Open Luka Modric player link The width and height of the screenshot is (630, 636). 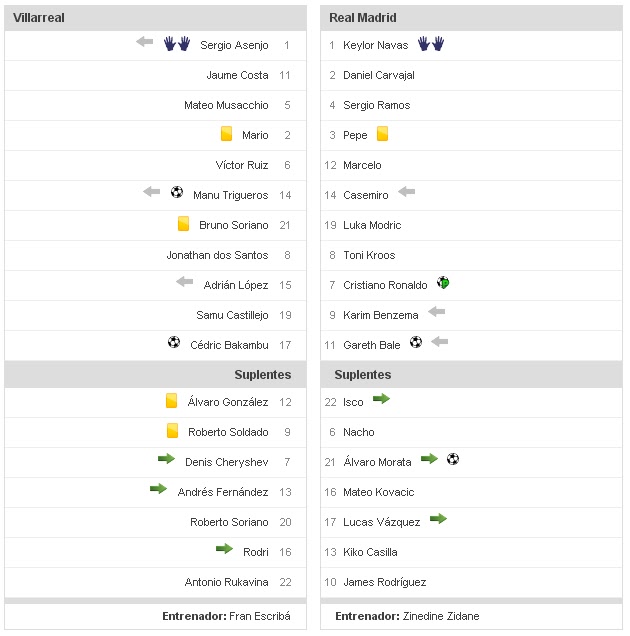tap(372, 225)
